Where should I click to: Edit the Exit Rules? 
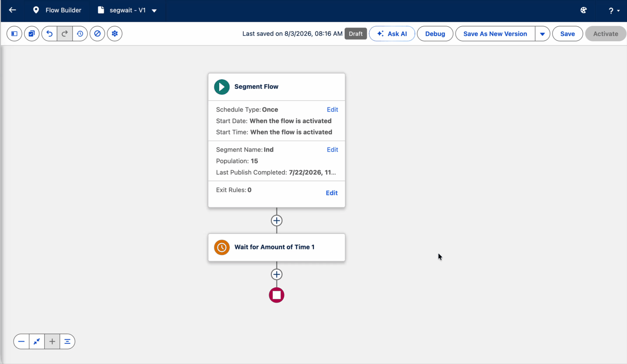331,193
